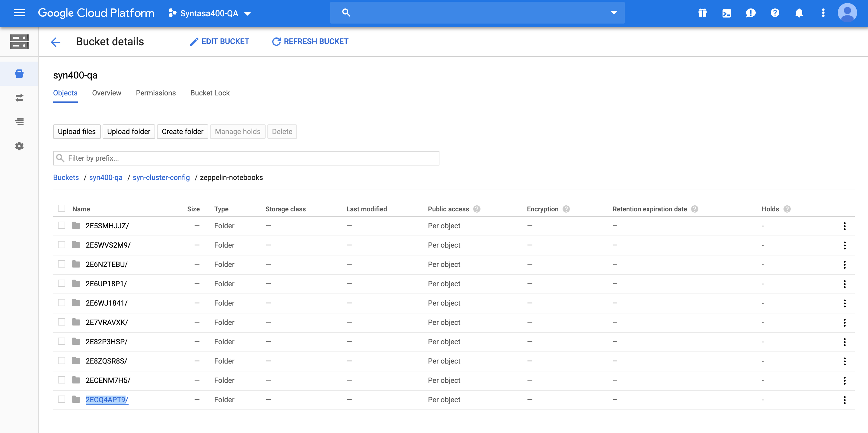Go back using the arrow icon
Image resolution: width=868 pixels, height=433 pixels.
point(56,42)
